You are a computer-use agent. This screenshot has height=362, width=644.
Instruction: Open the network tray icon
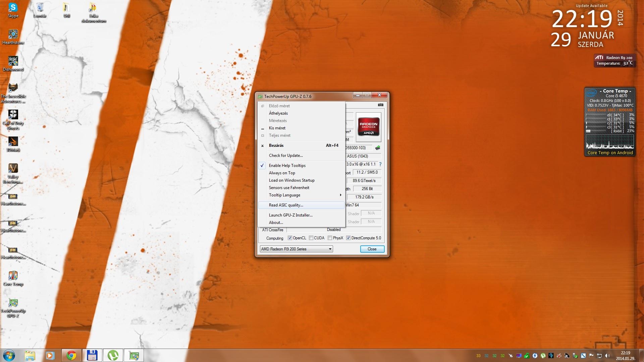(x=599, y=356)
